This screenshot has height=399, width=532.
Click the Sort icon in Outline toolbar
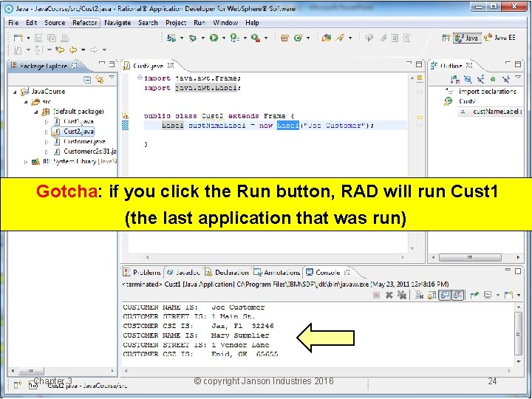click(454, 79)
